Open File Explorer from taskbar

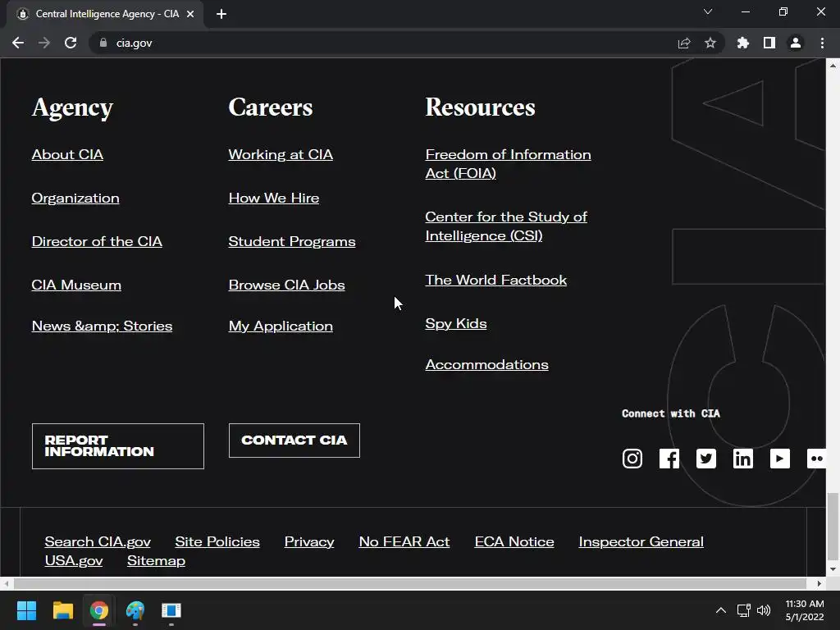pos(62,610)
